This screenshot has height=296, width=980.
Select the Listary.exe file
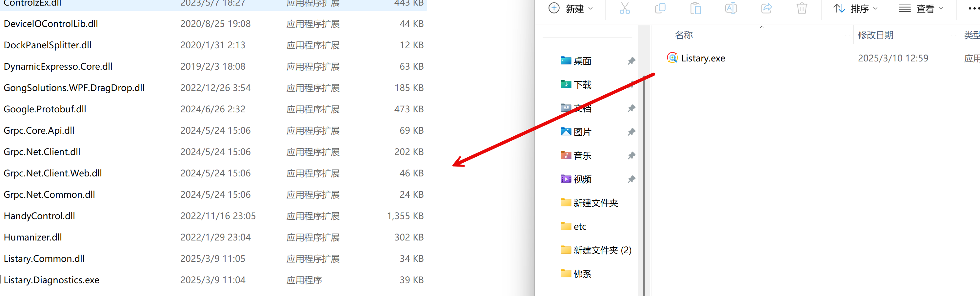tap(703, 58)
